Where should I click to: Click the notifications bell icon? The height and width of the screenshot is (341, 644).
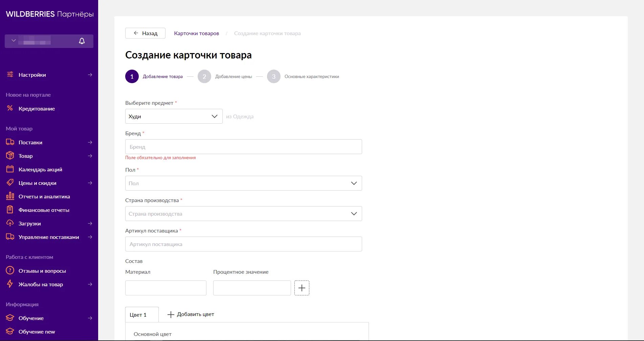[82, 41]
